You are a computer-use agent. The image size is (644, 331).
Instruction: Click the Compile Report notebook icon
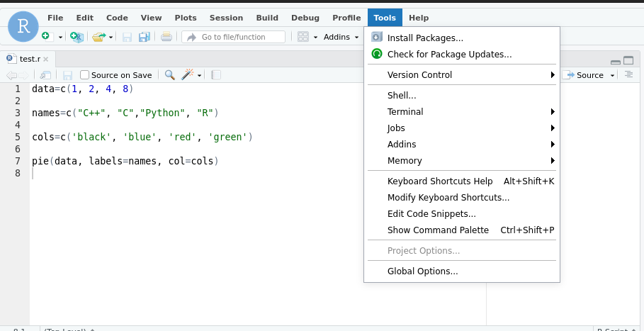point(216,74)
